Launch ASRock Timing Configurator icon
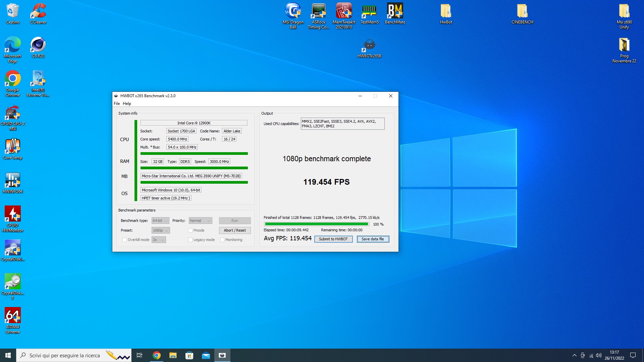This screenshot has height=362, width=644. (319, 16)
